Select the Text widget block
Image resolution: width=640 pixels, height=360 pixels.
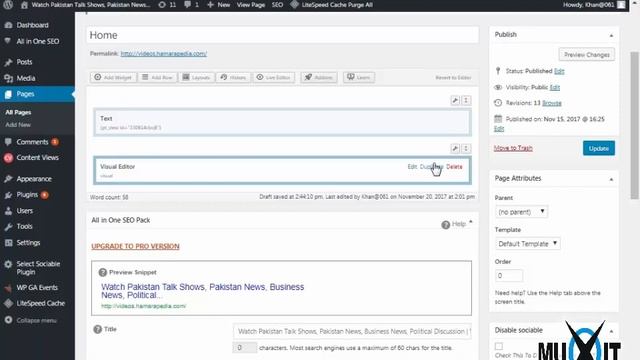point(282,122)
